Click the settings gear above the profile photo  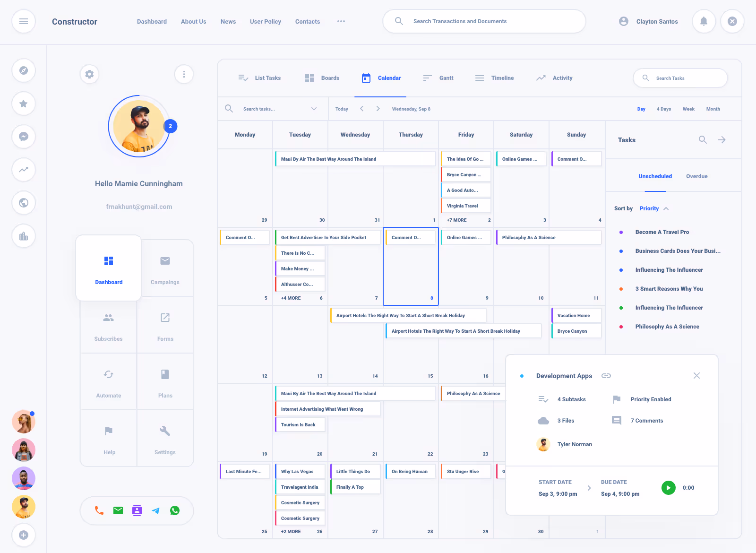(x=89, y=74)
